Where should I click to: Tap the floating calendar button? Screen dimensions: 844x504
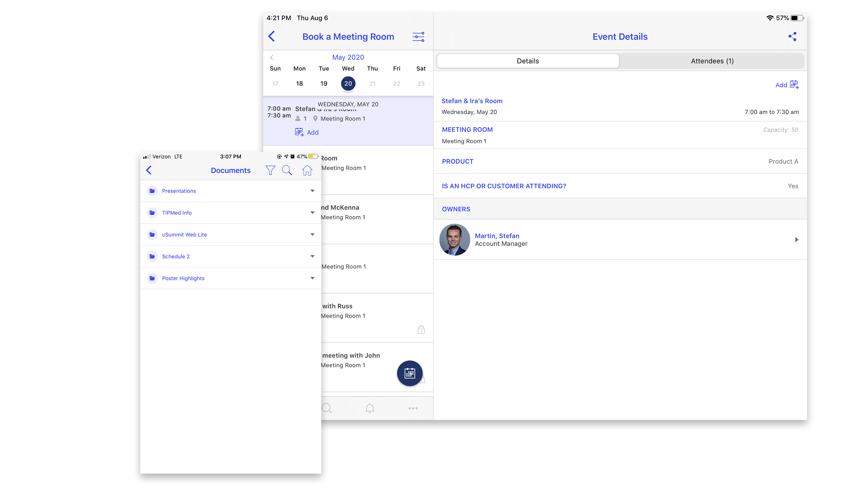point(410,373)
